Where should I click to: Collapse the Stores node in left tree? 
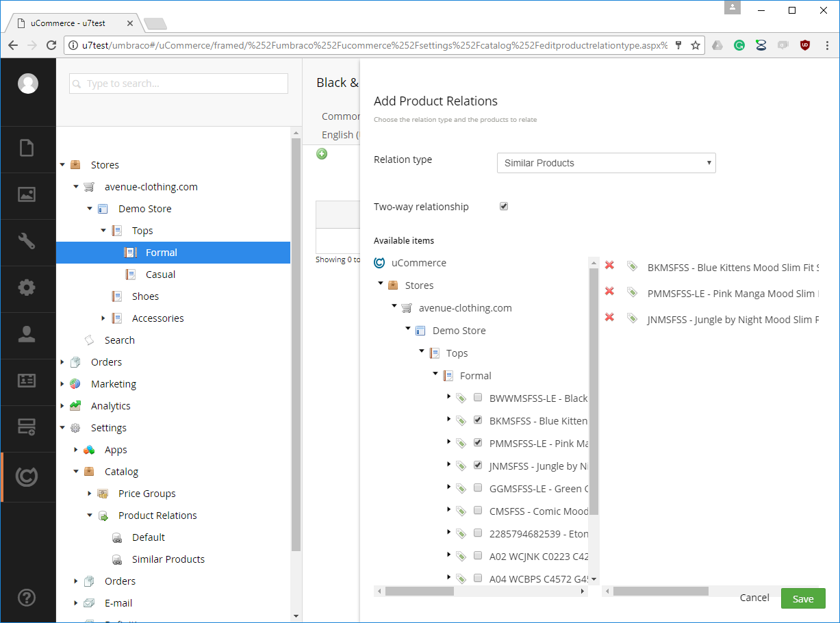pyautogui.click(x=62, y=164)
